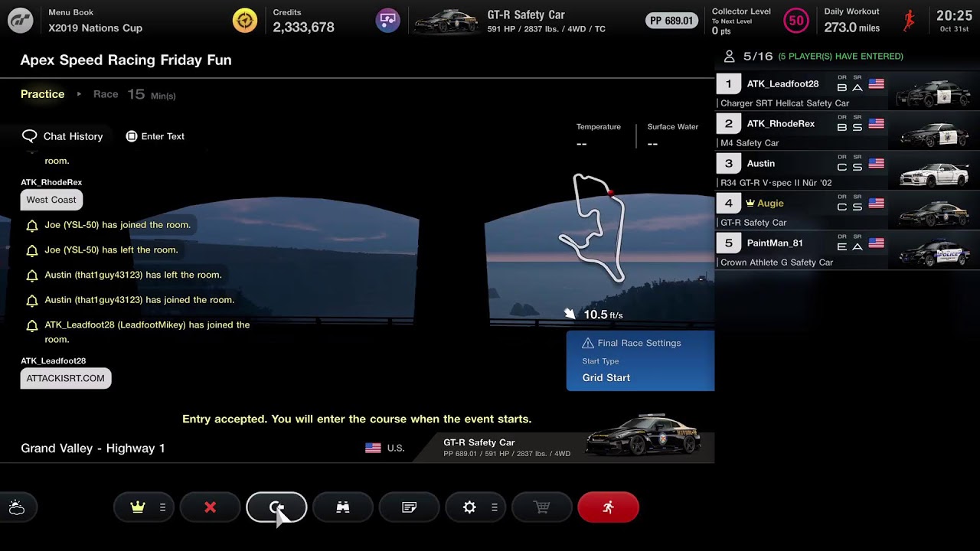Click the bell icon beside 'Austin has left the room'
Viewport: 980px width, 551px height.
32,275
